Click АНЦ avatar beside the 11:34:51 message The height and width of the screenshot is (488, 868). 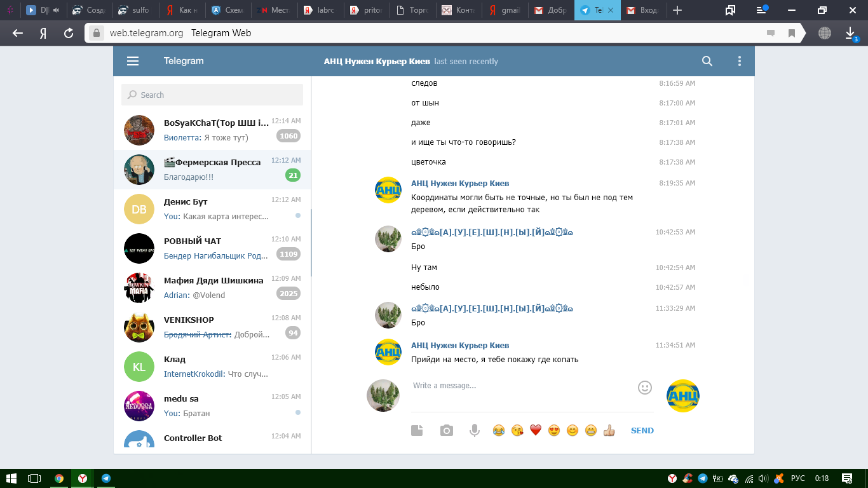388,352
